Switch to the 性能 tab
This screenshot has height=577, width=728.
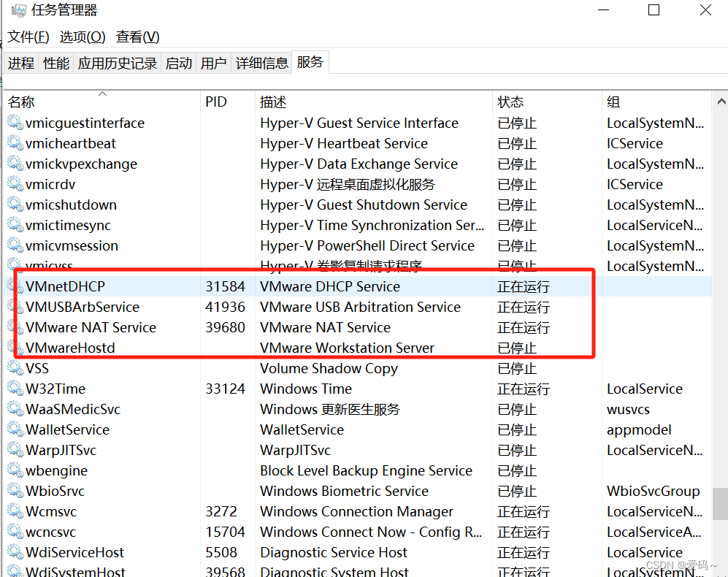(56, 63)
